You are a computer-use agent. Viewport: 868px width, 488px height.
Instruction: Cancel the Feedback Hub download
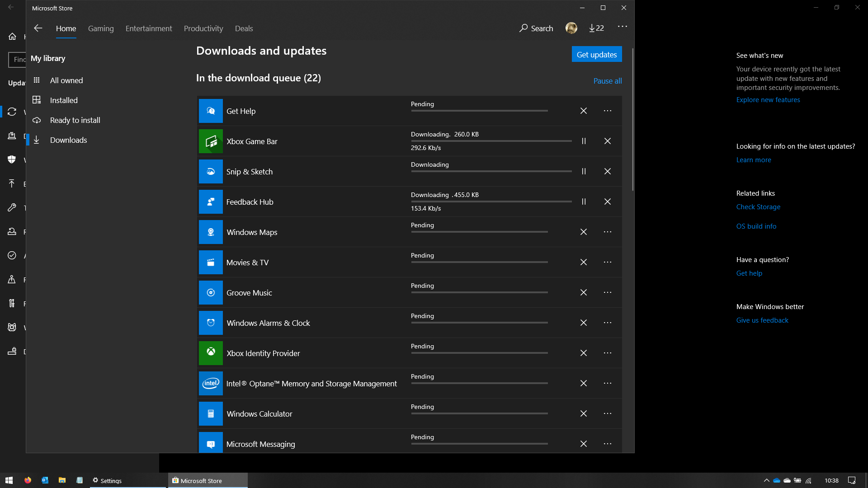(x=608, y=202)
